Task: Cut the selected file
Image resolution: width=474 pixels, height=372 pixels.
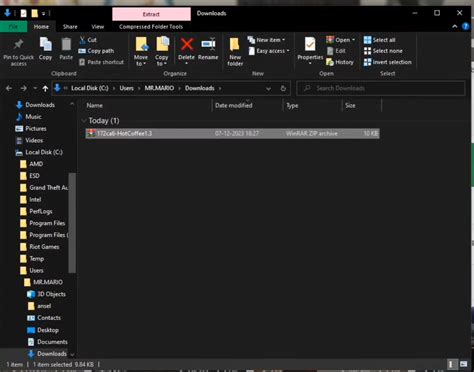Action: point(88,40)
